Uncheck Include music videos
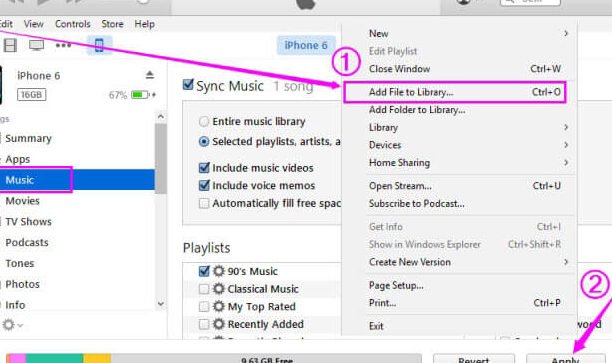This screenshot has width=612, height=363. (204, 168)
